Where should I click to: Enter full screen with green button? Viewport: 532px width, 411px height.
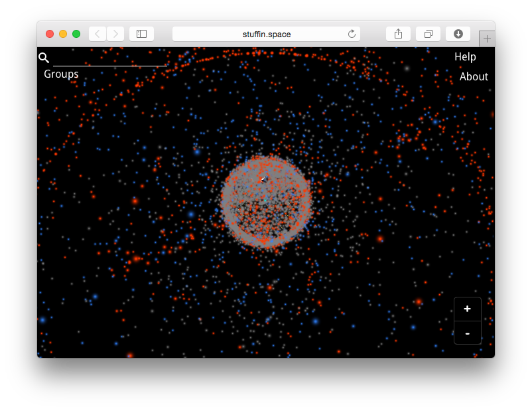tap(76, 34)
